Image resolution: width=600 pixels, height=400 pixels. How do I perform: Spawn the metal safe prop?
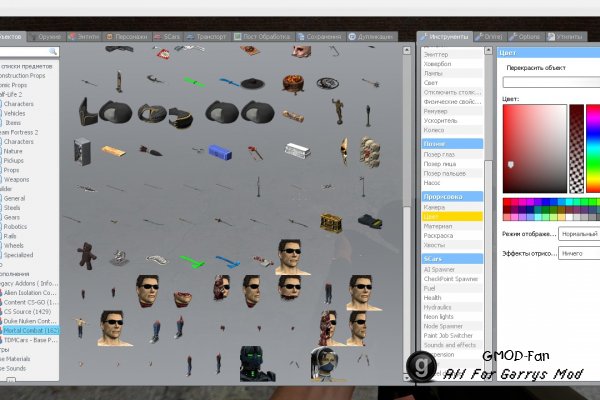83,152
